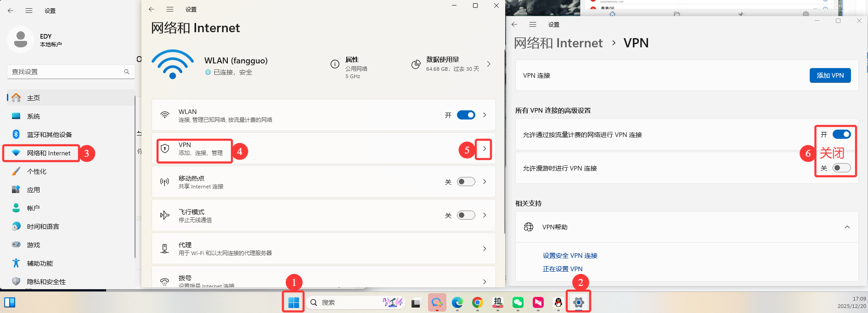Click the properties info icon for WLAN

335,64
